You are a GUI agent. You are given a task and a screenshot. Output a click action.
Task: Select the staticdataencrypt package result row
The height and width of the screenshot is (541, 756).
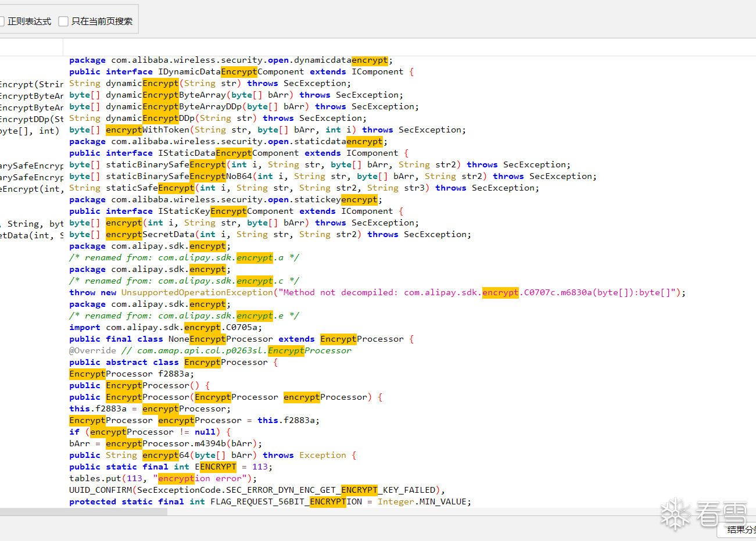[228, 142]
